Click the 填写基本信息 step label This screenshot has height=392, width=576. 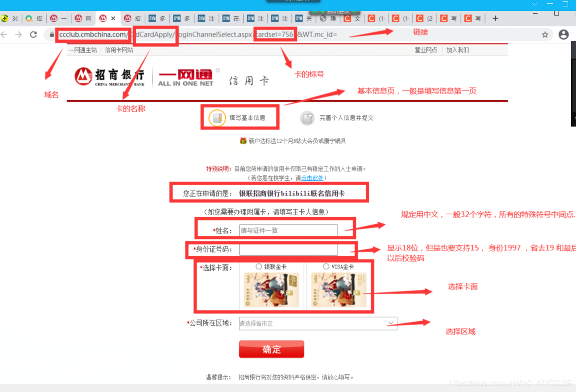pos(247,118)
